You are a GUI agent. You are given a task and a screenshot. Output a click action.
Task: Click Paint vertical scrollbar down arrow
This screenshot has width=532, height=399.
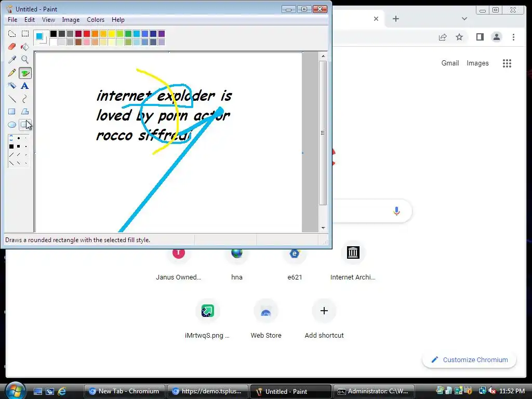(323, 228)
